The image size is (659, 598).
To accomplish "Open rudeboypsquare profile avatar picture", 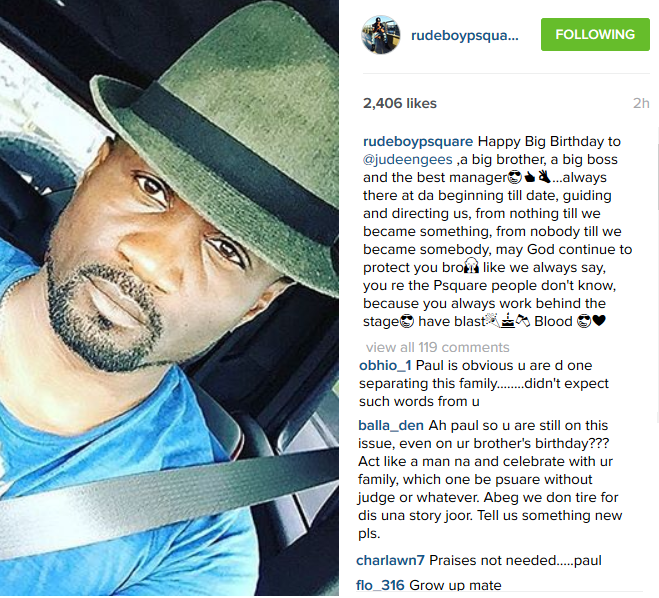I will (381, 35).
